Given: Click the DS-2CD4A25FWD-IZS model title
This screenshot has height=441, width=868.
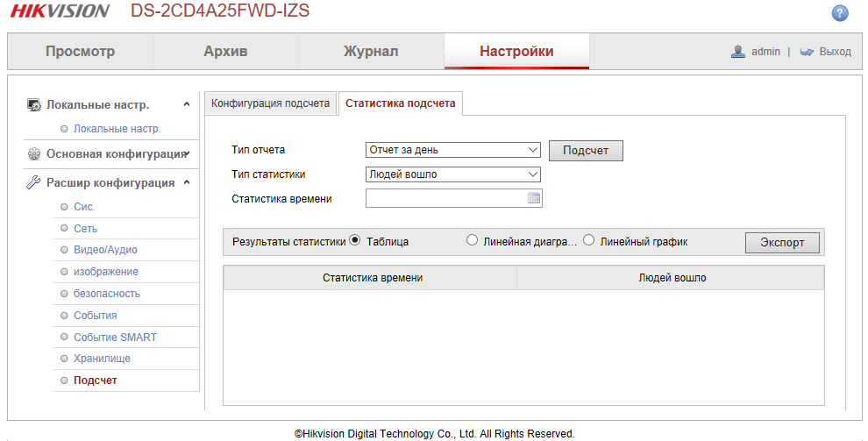Looking at the screenshot, I should [220, 11].
